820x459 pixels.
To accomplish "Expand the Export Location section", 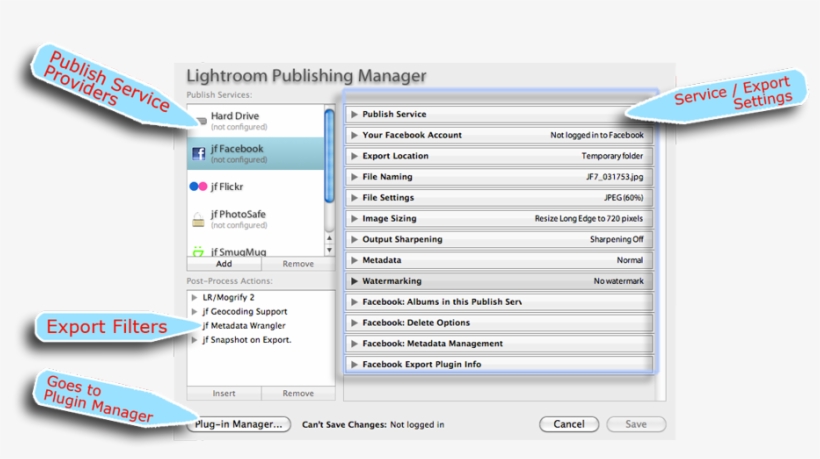I will tap(354, 156).
